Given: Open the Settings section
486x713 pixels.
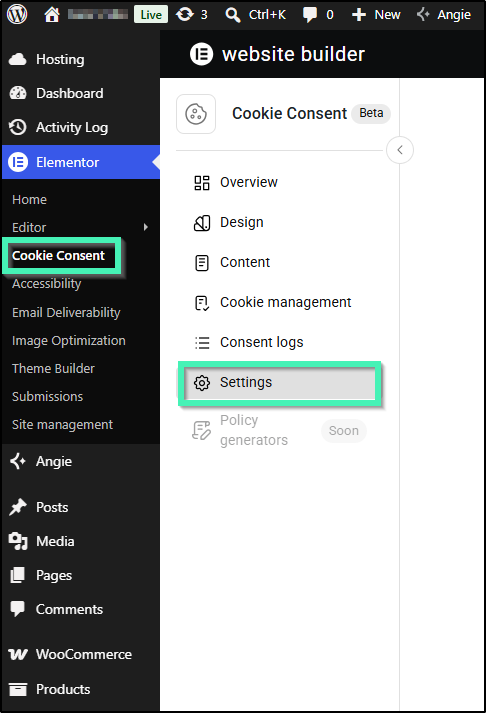Looking at the screenshot, I should (279, 382).
